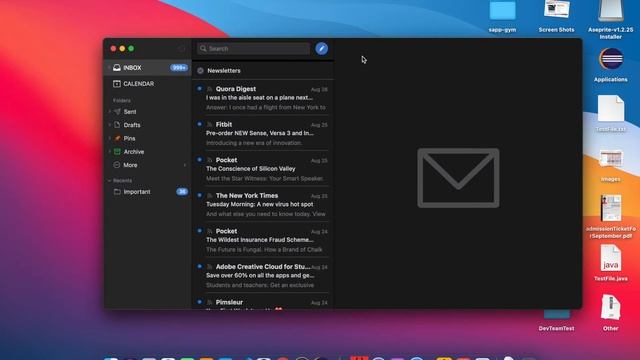
Task: Toggle the unread dot on Quora Digest email
Action: coord(200,88)
